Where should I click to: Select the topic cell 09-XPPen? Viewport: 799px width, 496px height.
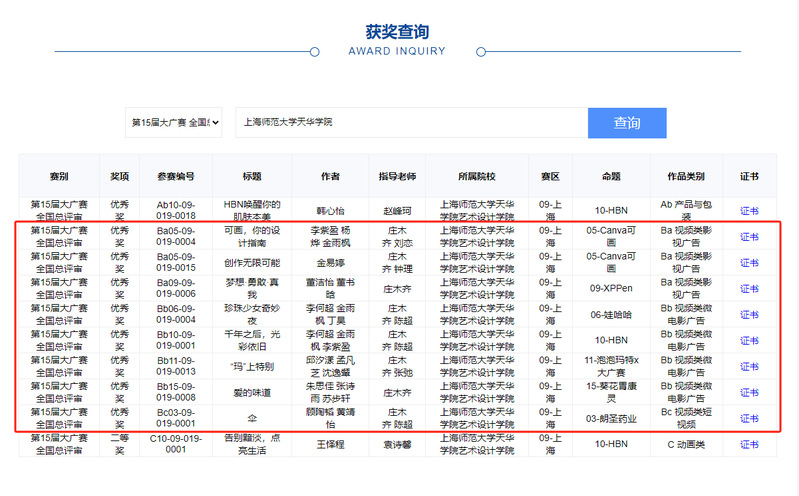[610, 289]
